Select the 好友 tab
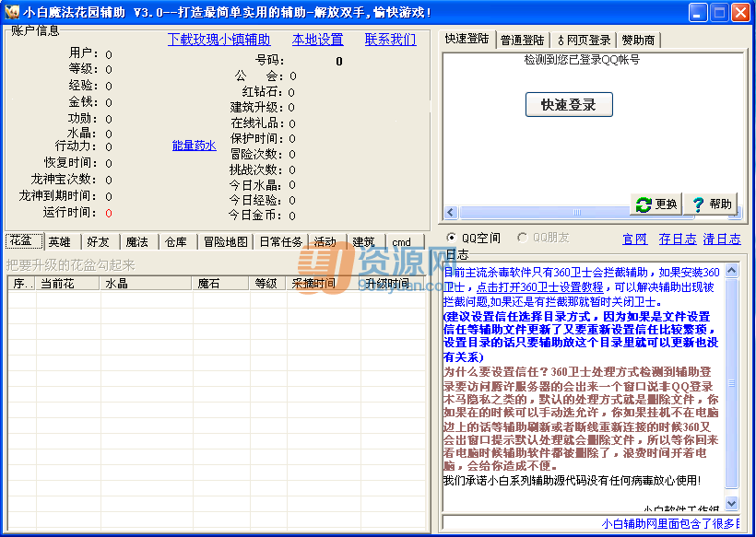Screen dimensions: 756x537 [100, 241]
